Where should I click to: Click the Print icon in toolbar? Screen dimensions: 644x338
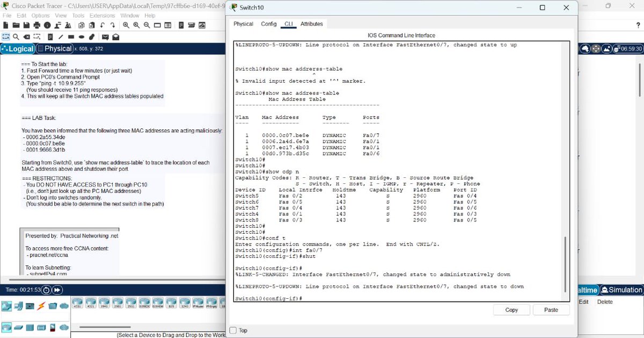[37, 25]
